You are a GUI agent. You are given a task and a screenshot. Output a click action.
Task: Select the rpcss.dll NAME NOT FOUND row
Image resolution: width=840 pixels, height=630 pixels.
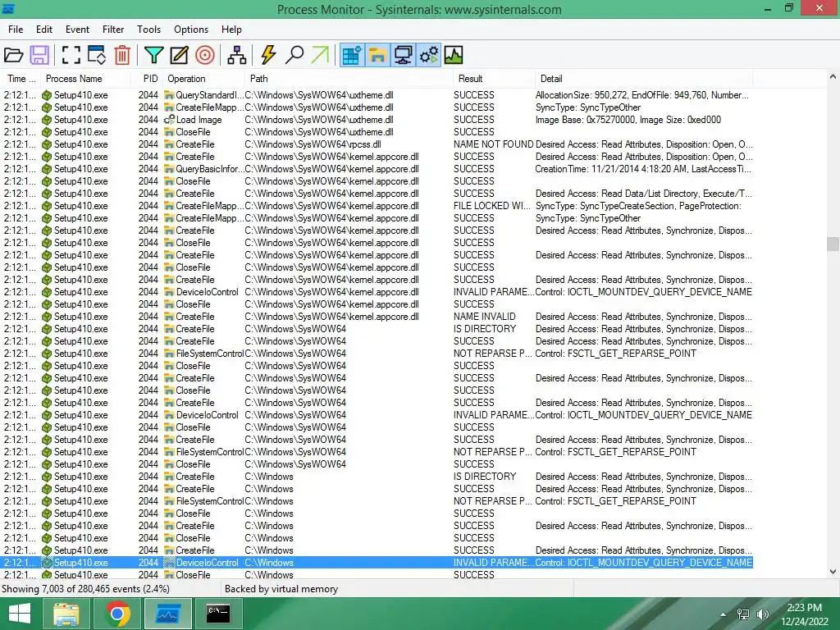tap(377, 144)
